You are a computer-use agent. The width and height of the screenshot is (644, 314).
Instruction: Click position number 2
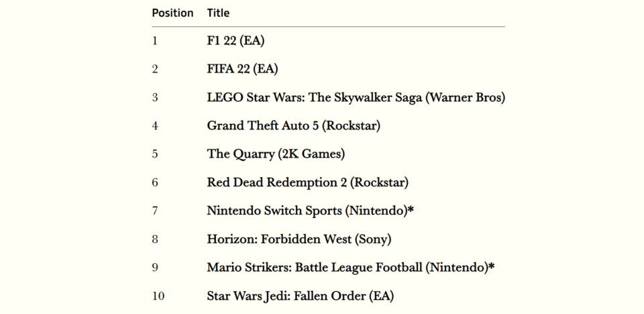pyautogui.click(x=155, y=69)
